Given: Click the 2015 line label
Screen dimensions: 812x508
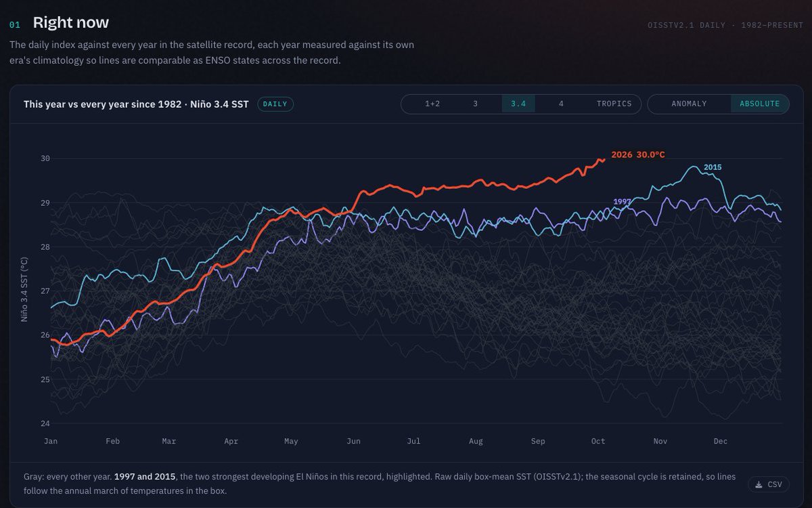Looking at the screenshot, I should (713, 167).
